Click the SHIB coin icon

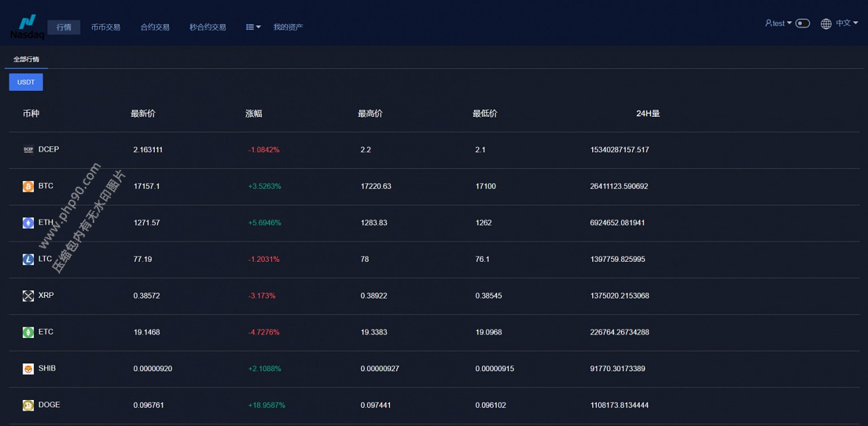[28, 369]
